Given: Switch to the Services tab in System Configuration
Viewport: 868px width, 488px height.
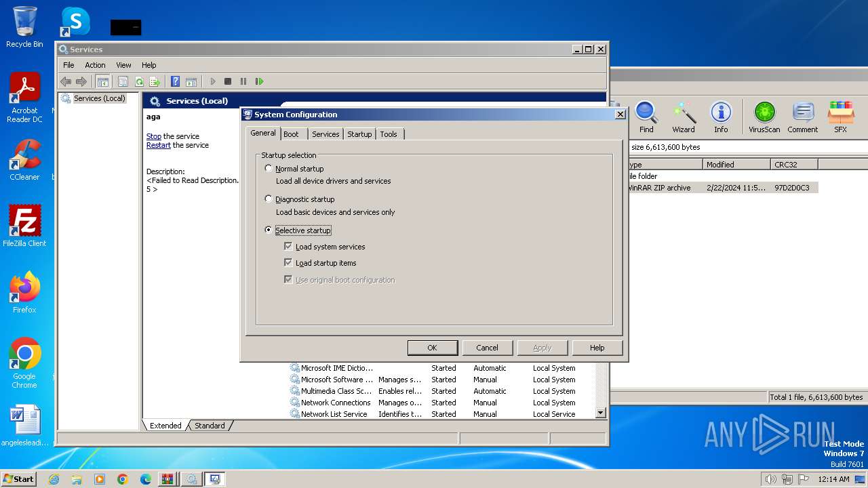Looking at the screenshot, I should pyautogui.click(x=325, y=134).
